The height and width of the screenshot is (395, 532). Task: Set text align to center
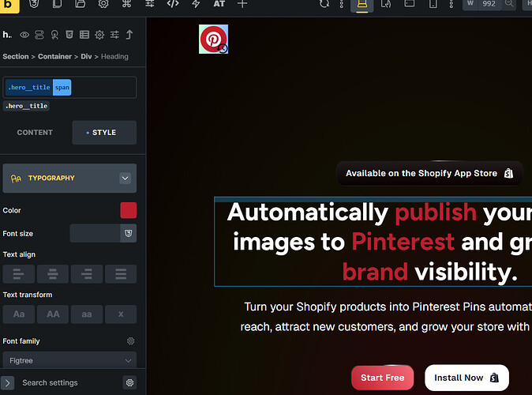(x=53, y=274)
